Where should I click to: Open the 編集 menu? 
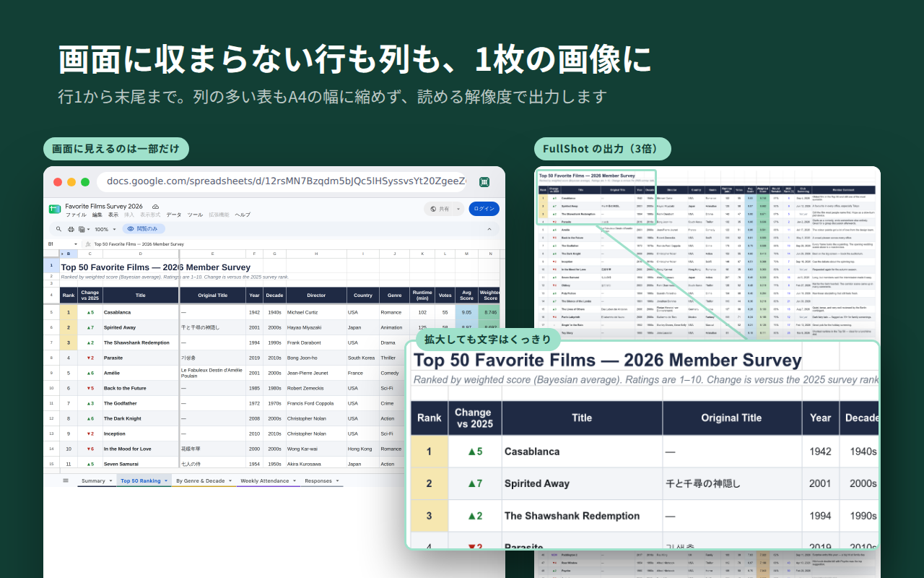point(97,215)
